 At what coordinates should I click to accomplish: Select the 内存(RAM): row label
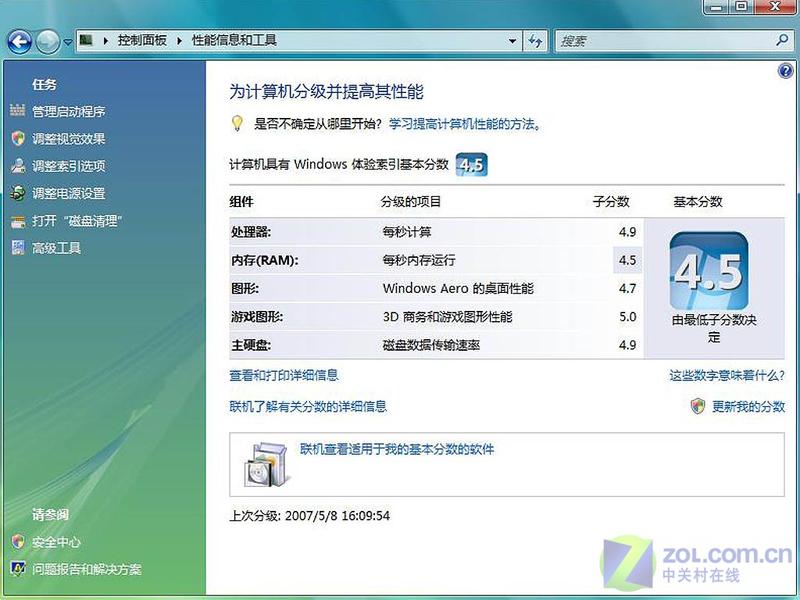pos(265,260)
